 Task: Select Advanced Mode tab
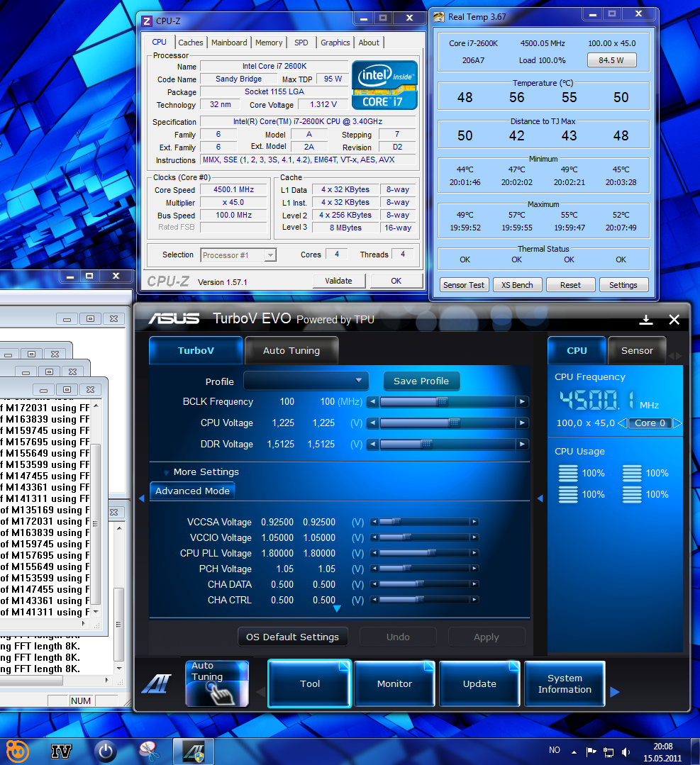pos(192,491)
